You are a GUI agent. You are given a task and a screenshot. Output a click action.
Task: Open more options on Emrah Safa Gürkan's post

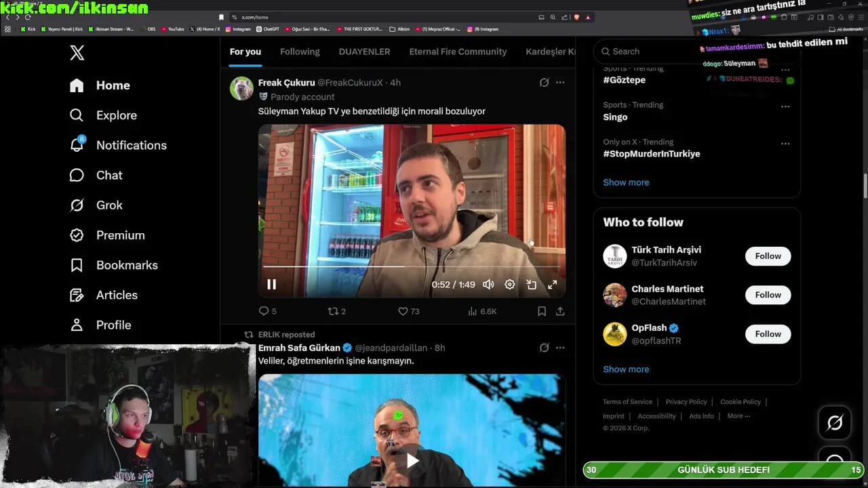coord(560,348)
